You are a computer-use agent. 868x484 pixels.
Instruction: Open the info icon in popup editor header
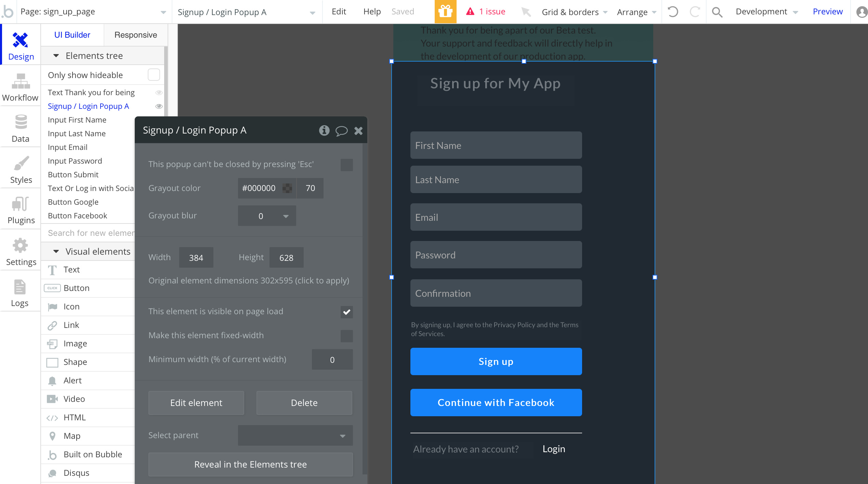324,130
